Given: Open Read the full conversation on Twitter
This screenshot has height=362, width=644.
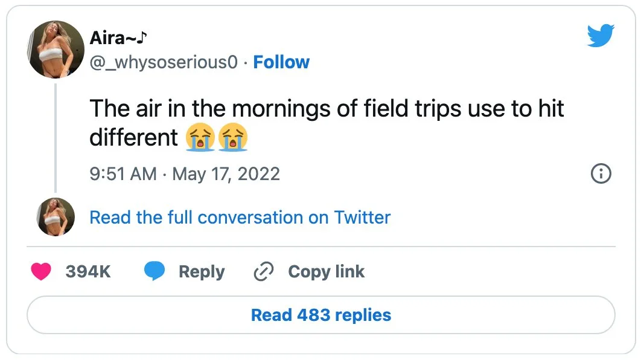Looking at the screenshot, I should [240, 218].
